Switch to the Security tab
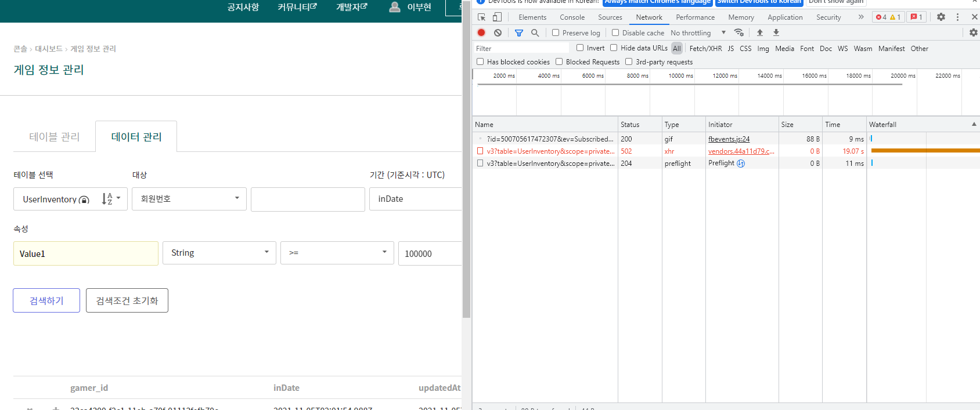Viewport: 980px width, 410px height. [x=828, y=17]
